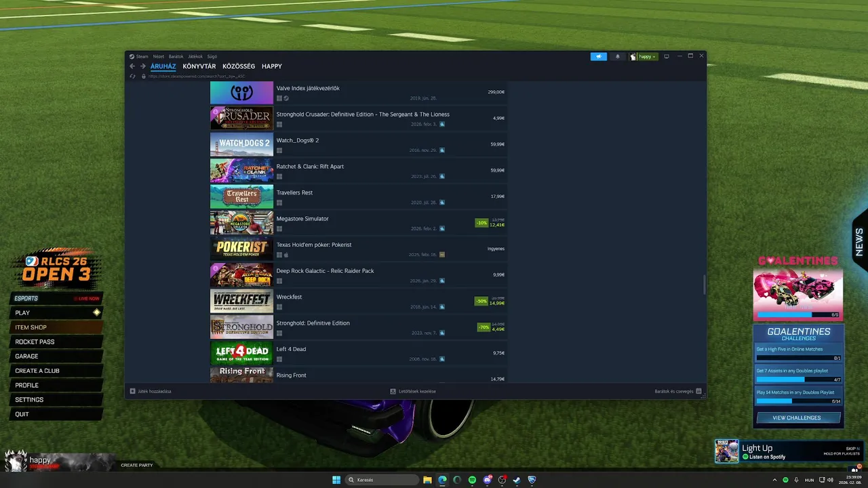The width and height of the screenshot is (868, 488).
Task: Reload the Steam store page
Action: 133,76
